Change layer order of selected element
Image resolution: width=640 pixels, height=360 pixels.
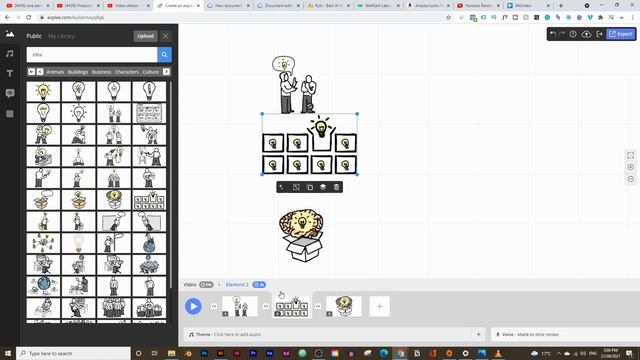323,187
